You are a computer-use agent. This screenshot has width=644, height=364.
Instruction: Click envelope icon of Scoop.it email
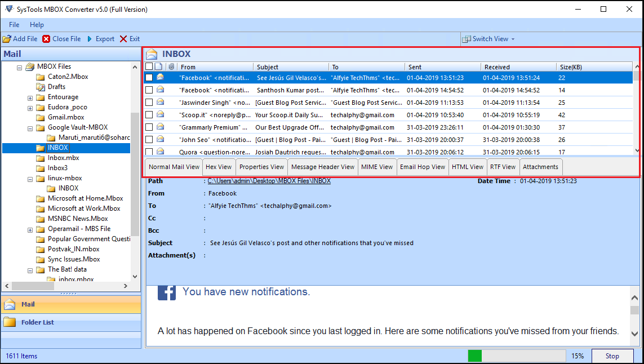[x=160, y=114]
